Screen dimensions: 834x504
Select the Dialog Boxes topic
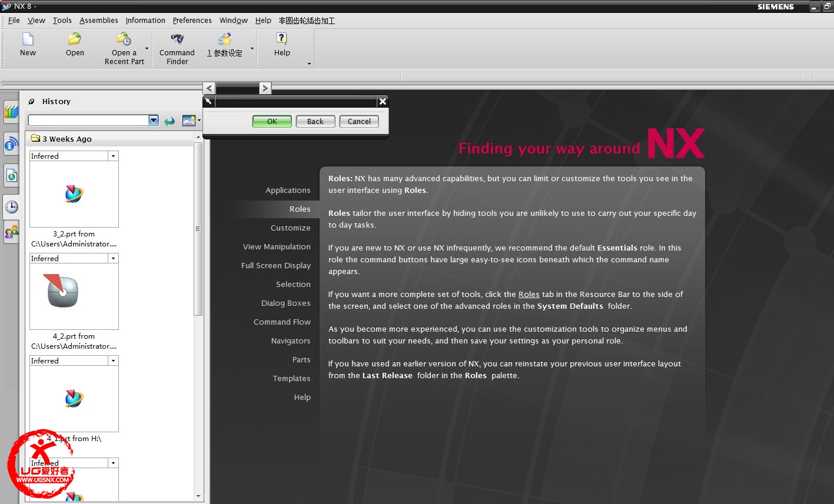[x=285, y=303]
